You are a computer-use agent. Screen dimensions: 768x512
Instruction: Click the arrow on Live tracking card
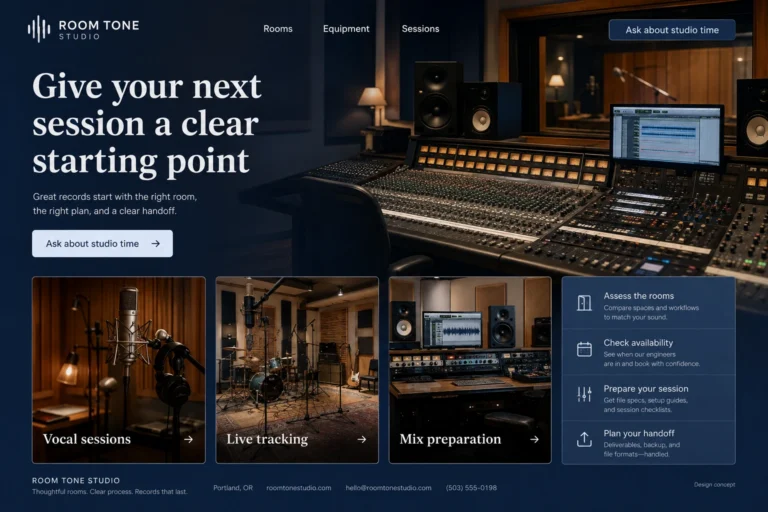click(362, 439)
